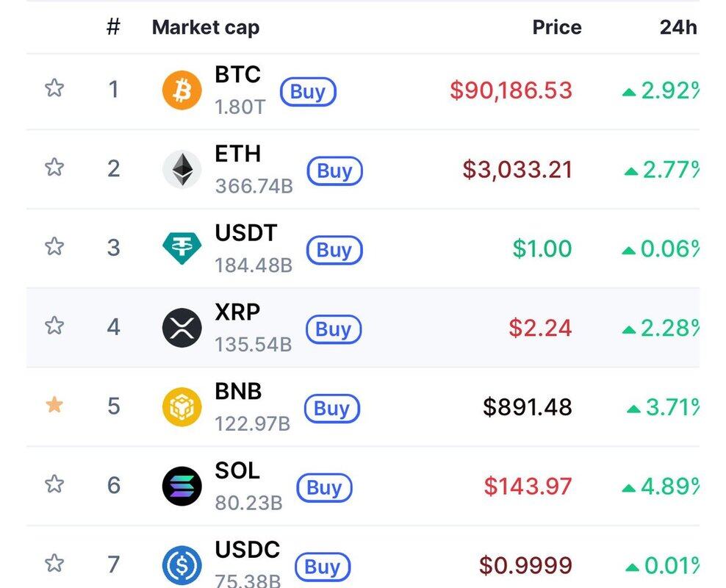726x588 pixels.
Task: Click the Ethereum diamond logo
Action: coord(181,170)
